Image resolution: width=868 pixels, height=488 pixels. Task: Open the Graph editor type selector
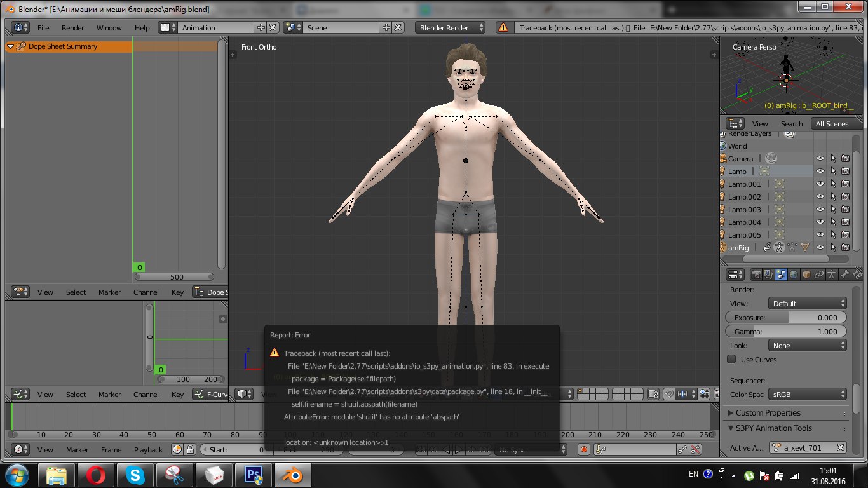(20, 394)
